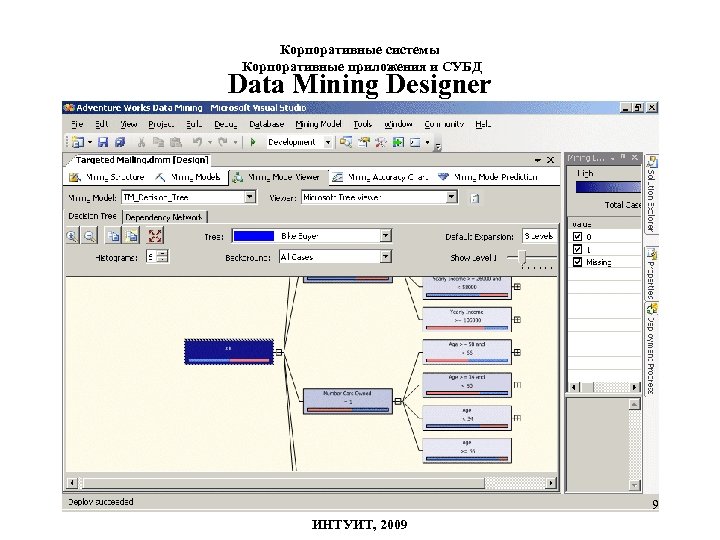Click the copy graph view icon
The height and width of the screenshot is (540, 720).
pos(113,236)
